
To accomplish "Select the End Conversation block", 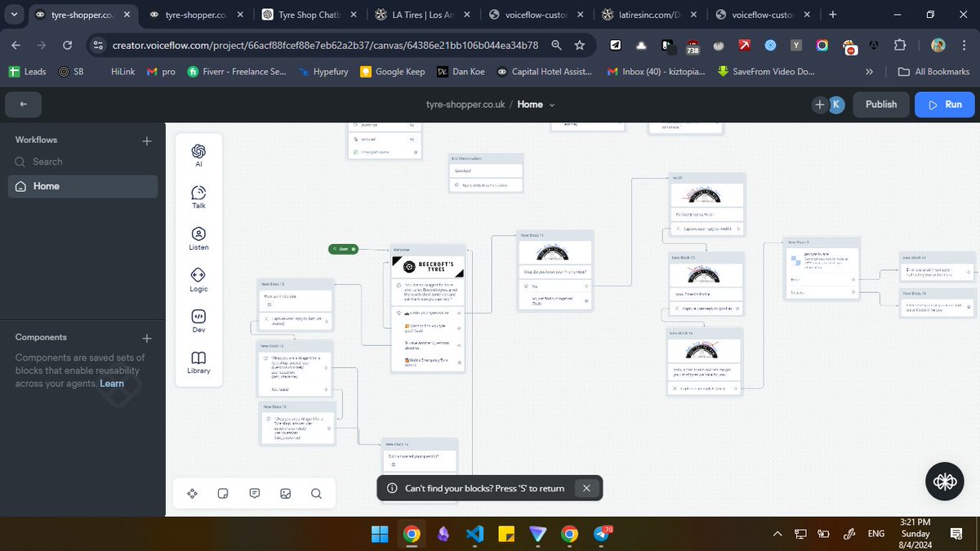I will pyautogui.click(x=486, y=172).
